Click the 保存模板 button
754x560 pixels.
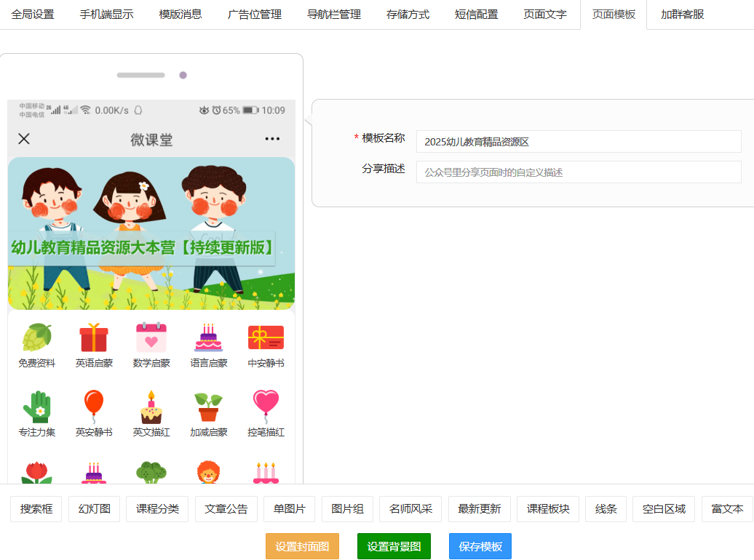click(480, 546)
